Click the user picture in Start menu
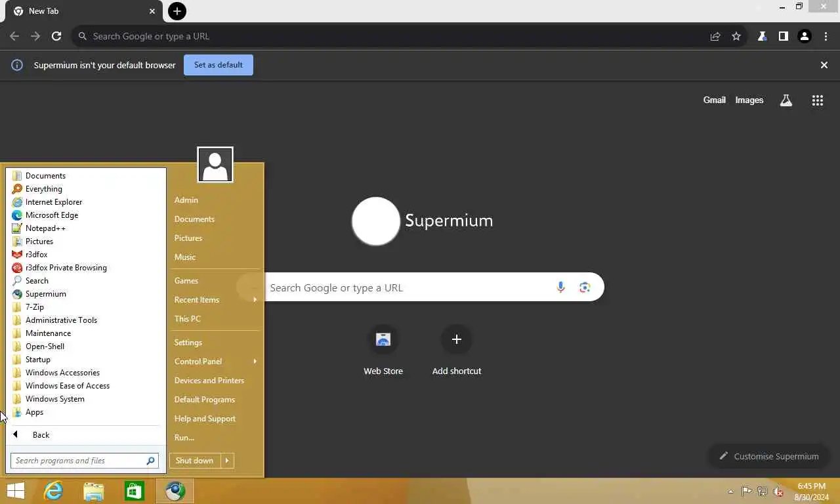 click(x=215, y=165)
